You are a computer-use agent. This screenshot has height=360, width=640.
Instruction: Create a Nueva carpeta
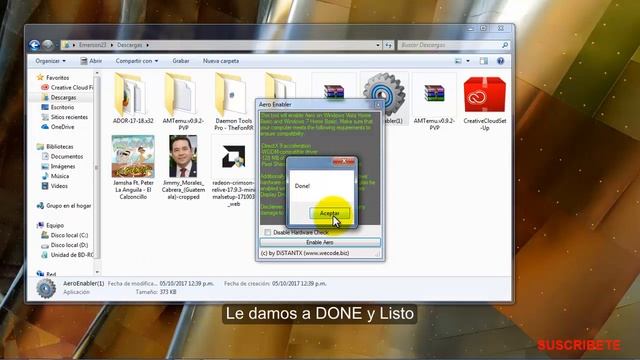click(221, 61)
